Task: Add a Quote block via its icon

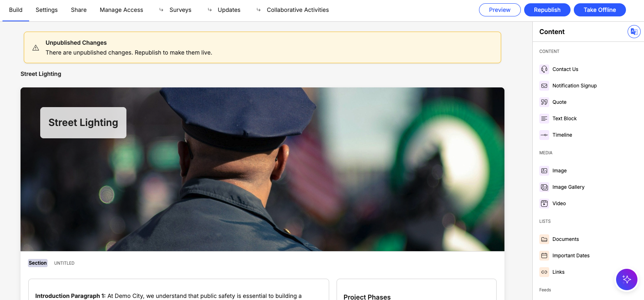Action: (544, 102)
